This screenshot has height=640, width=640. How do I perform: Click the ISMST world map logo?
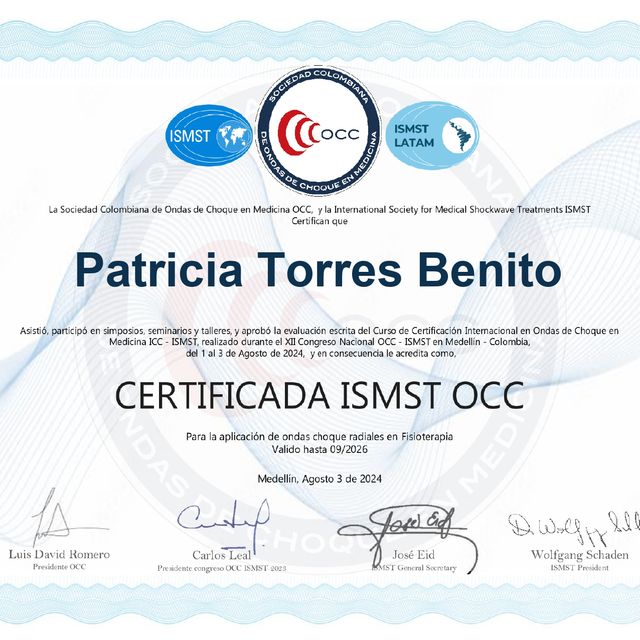(209, 135)
